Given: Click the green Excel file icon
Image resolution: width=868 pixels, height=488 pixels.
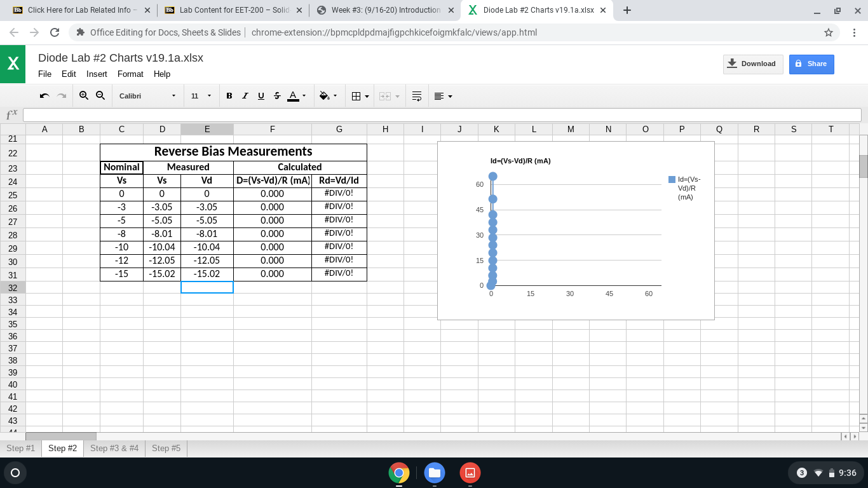Looking at the screenshot, I should tap(13, 64).
